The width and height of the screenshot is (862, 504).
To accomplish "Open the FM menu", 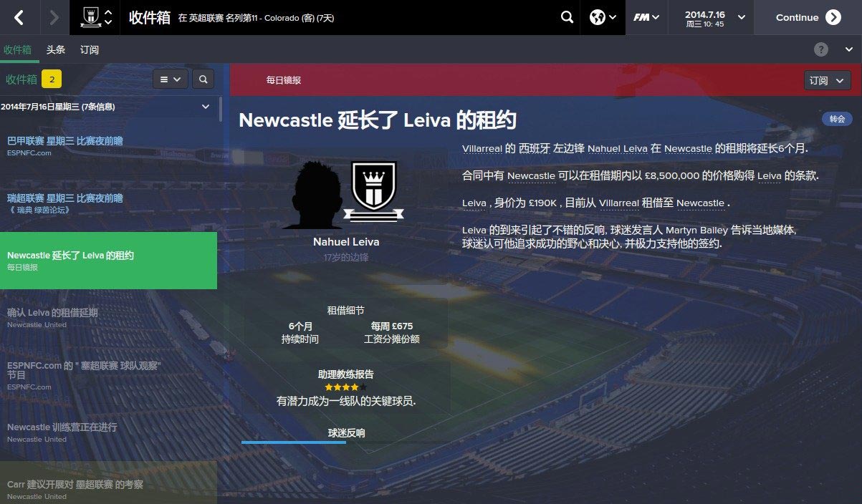I will coord(646,17).
